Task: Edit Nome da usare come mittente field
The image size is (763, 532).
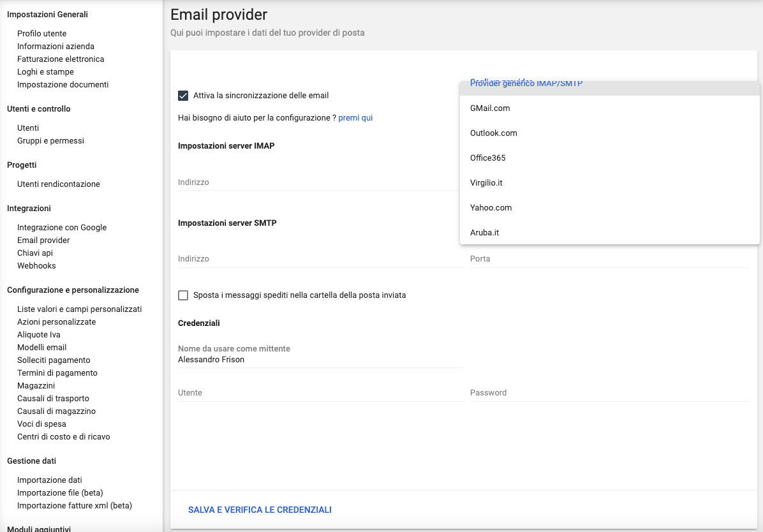Action: 320,360
